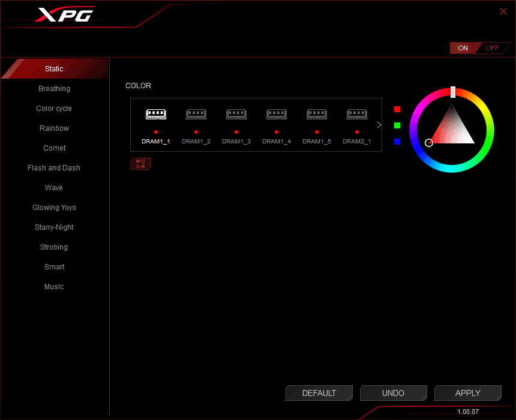Hit the UNDO button

click(x=393, y=393)
